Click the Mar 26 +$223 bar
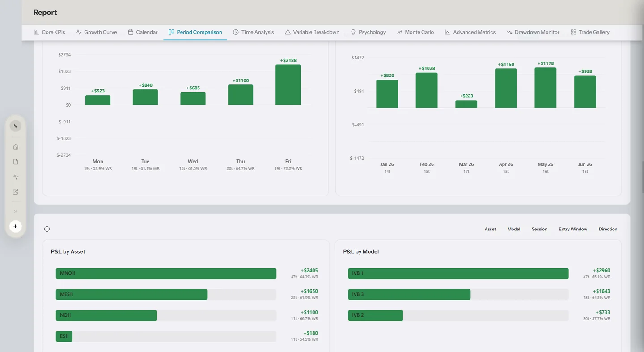Screen dimensions: 644x352 (x=466, y=104)
